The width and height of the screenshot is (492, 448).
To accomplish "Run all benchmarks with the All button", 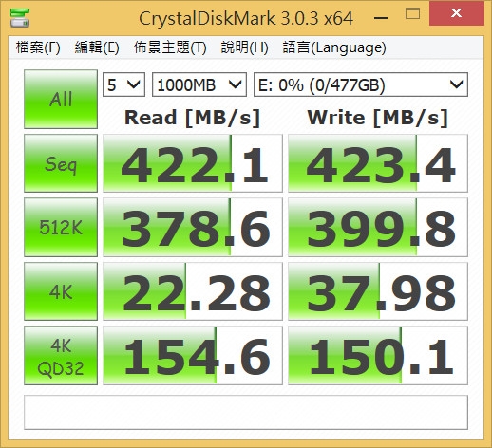I will click(x=61, y=99).
